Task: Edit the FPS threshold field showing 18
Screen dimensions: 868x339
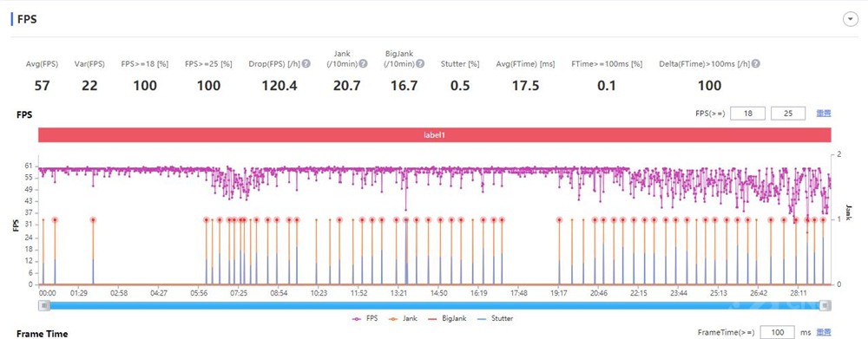Action: (747, 114)
